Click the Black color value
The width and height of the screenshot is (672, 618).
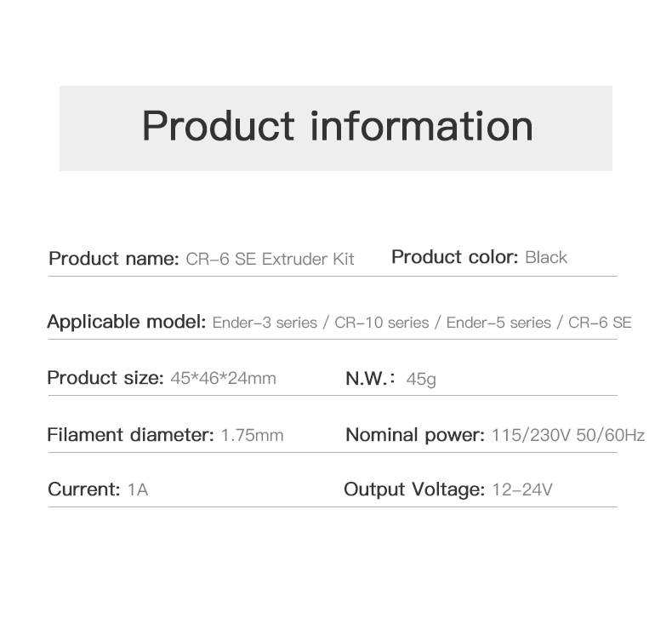click(x=546, y=257)
